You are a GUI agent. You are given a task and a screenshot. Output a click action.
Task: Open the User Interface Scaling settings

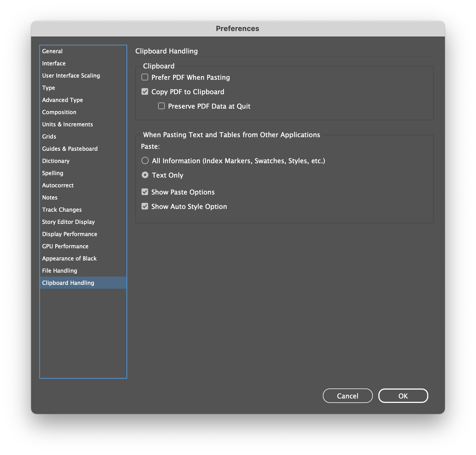click(71, 75)
